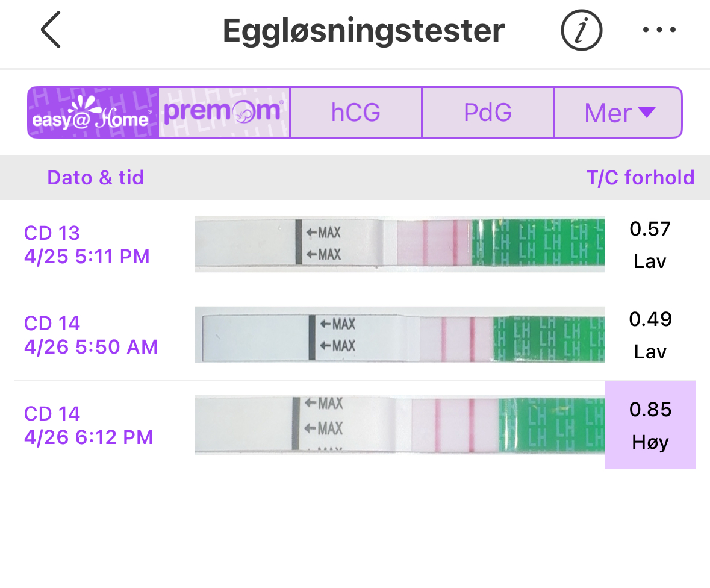This screenshot has width=710, height=588.
Task: Open the info circle icon
Action: [582, 30]
